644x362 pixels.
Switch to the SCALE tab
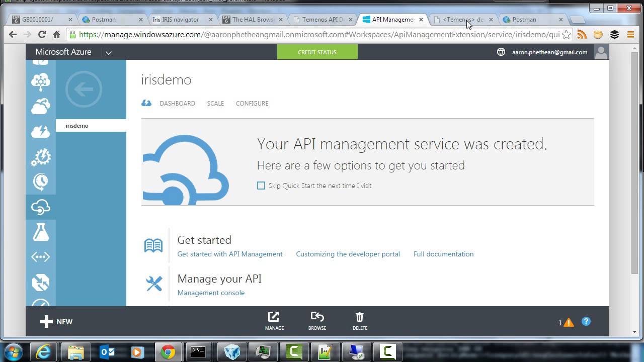(215, 104)
